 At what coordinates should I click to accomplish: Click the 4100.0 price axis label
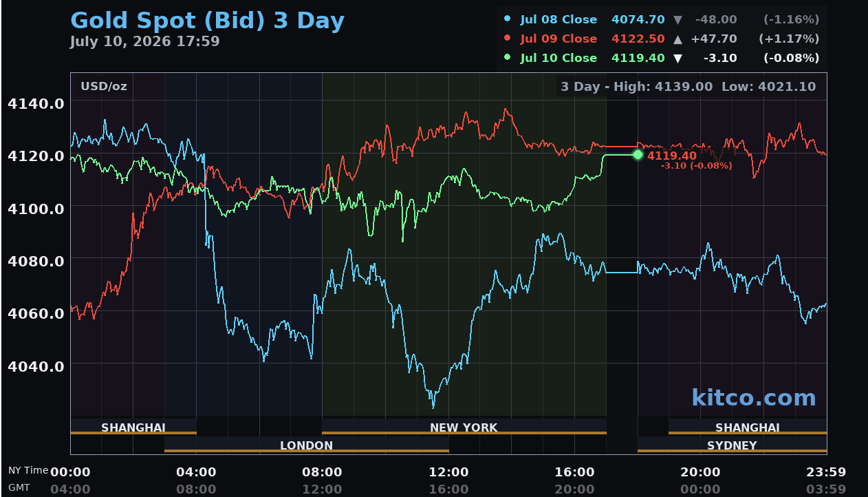[36, 208]
